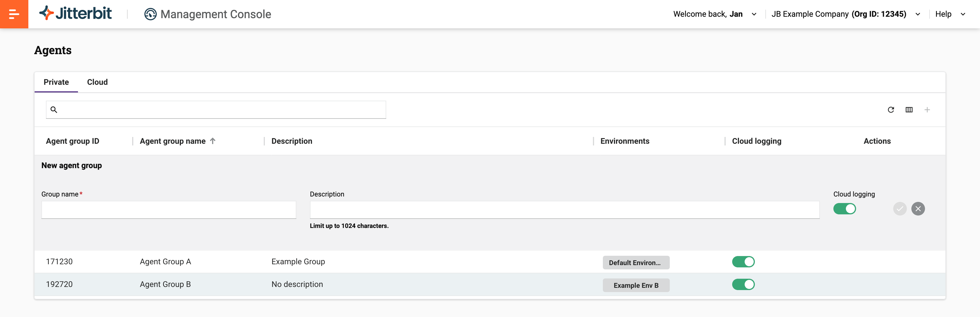Expand the Help dropdown
Viewport: 980px width, 317px height.
pyautogui.click(x=963, y=14)
